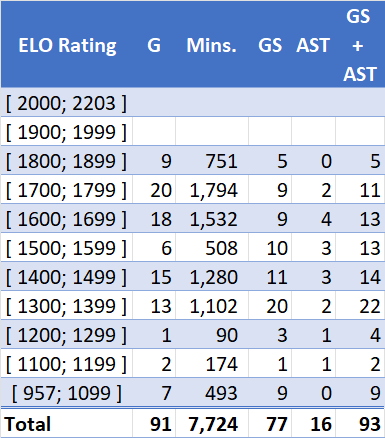
Task: Select the GS + AST header cell
Action: click(360, 45)
